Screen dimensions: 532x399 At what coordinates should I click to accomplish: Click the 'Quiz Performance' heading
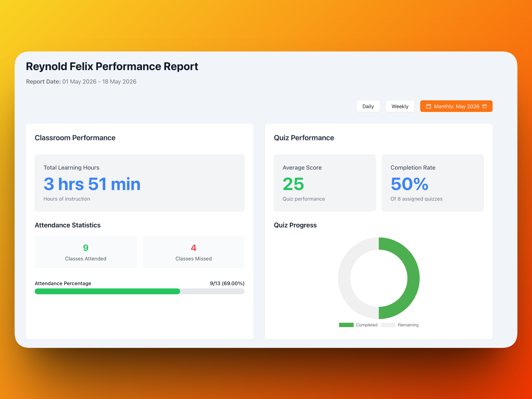[304, 138]
